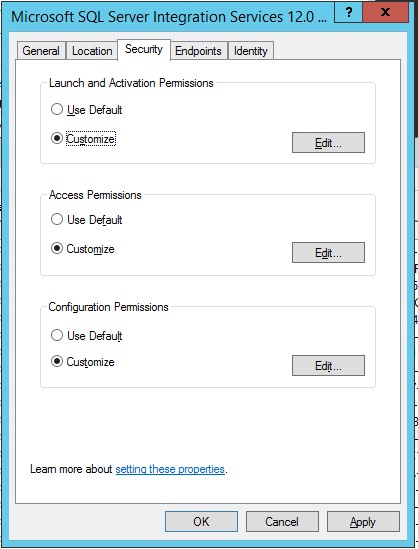The image size is (418, 549).
Task: Apply the security settings
Action: tap(363, 521)
